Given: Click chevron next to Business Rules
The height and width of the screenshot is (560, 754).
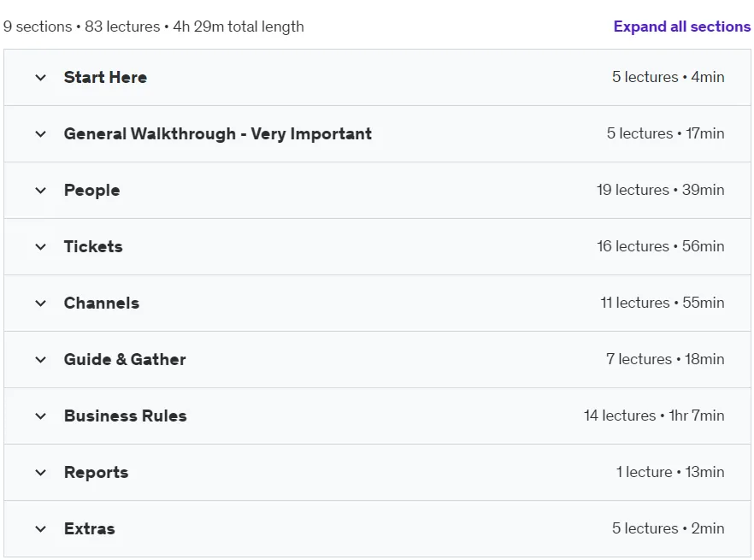Looking at the screenshot, I should [41, 416].
